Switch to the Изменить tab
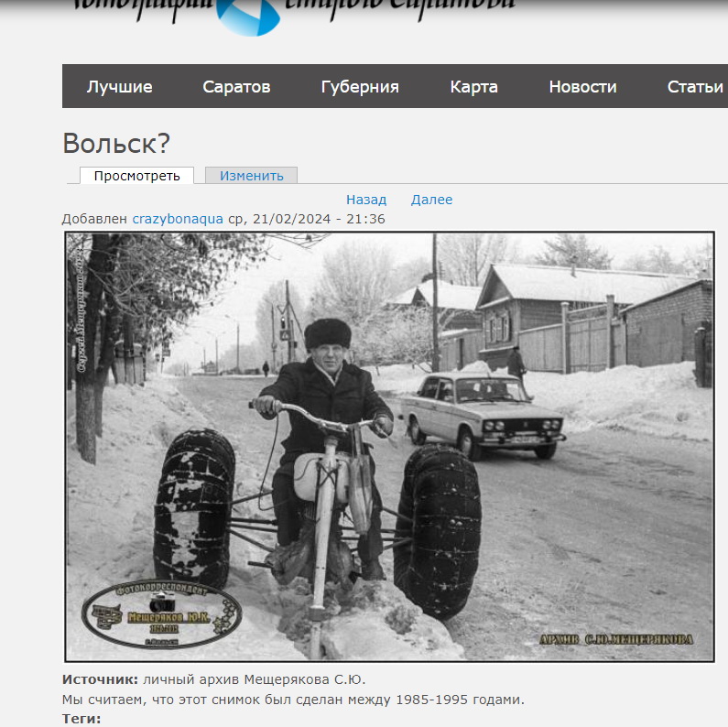The image size is (728, 727). (x=251, y=176)
